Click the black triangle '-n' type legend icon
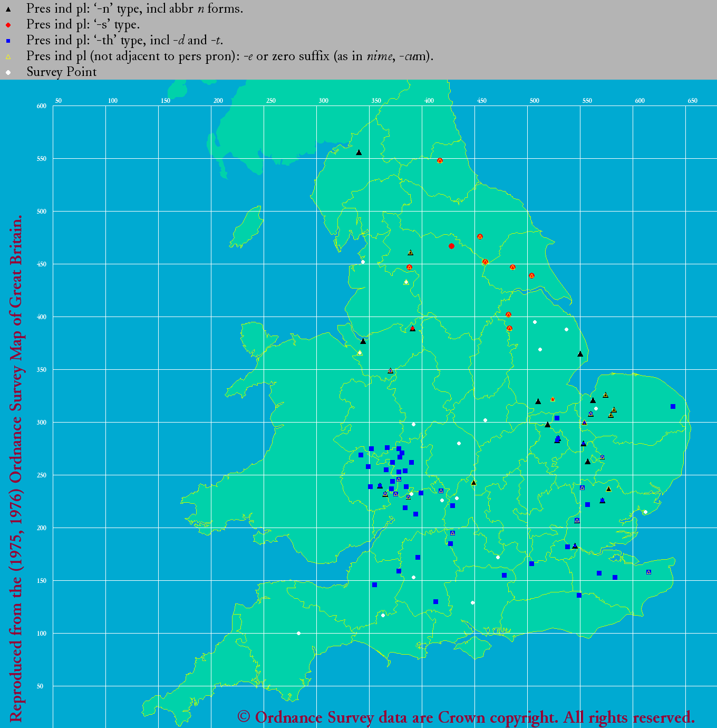This screenshot has width=717, height=728. tap(8, 9)
